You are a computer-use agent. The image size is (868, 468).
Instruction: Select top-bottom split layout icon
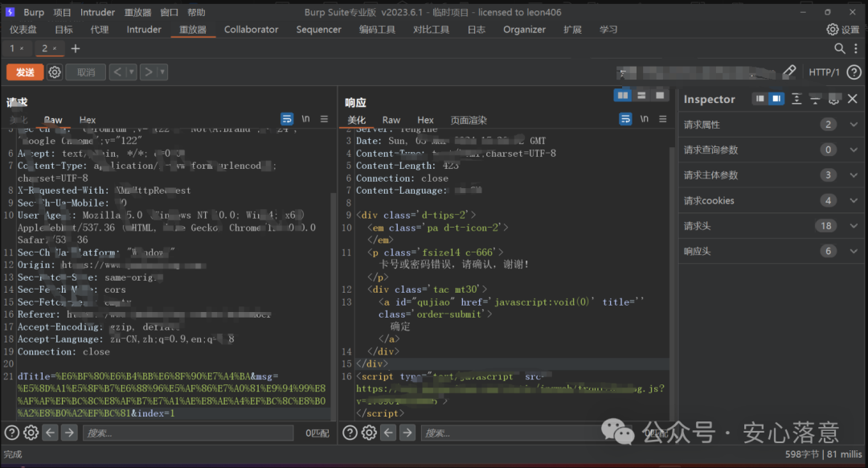click(x=641, y=95)
